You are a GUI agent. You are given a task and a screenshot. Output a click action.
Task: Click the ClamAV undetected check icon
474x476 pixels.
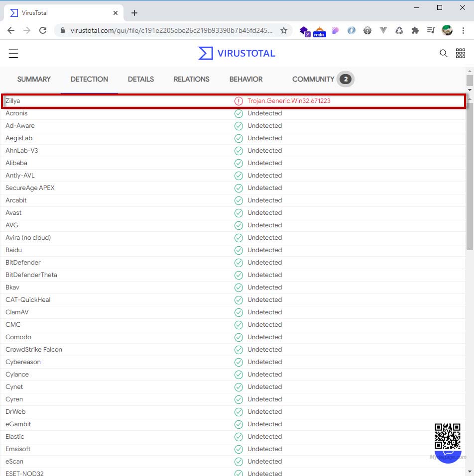(238, 312)
